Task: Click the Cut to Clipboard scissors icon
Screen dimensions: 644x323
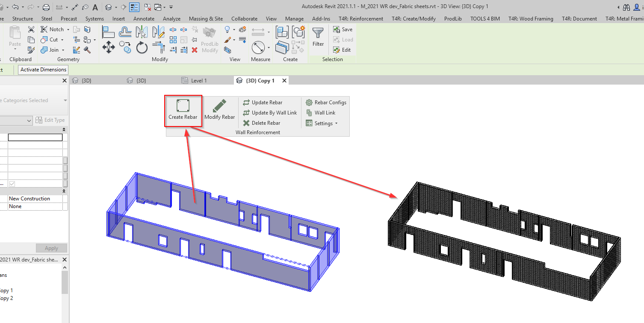Action: tap(31, 29)
